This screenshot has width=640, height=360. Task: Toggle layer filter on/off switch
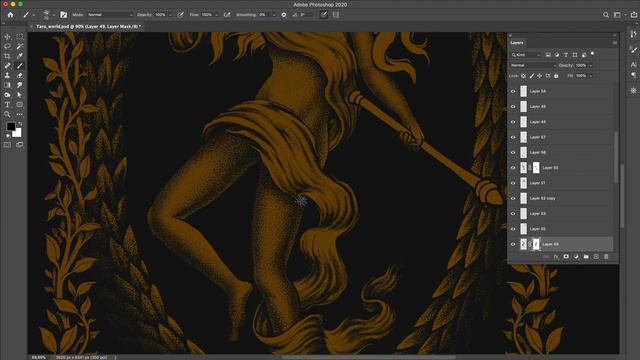pyautogui.click(x=593, y=54)
